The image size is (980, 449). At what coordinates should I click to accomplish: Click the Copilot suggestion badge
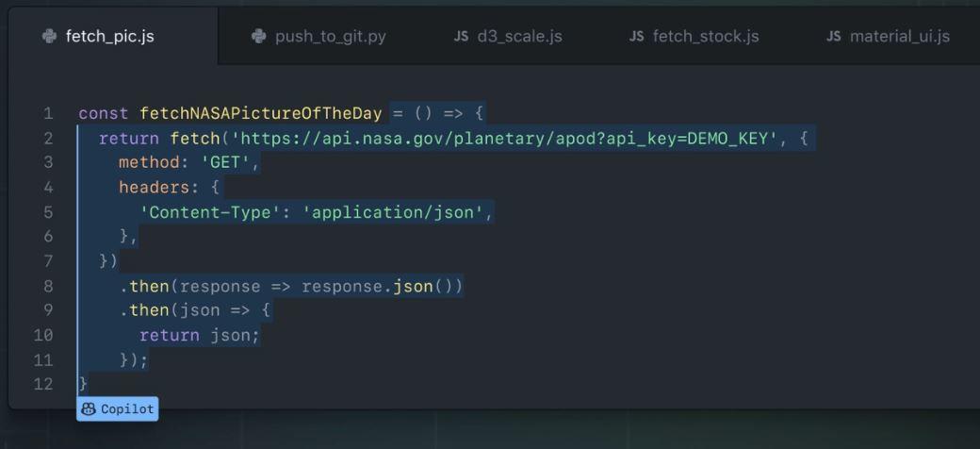[118, 409]
